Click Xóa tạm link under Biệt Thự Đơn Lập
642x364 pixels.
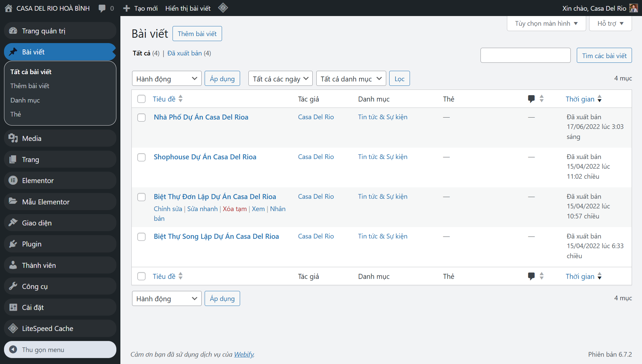pyautogui.click(x=235, y=209)
